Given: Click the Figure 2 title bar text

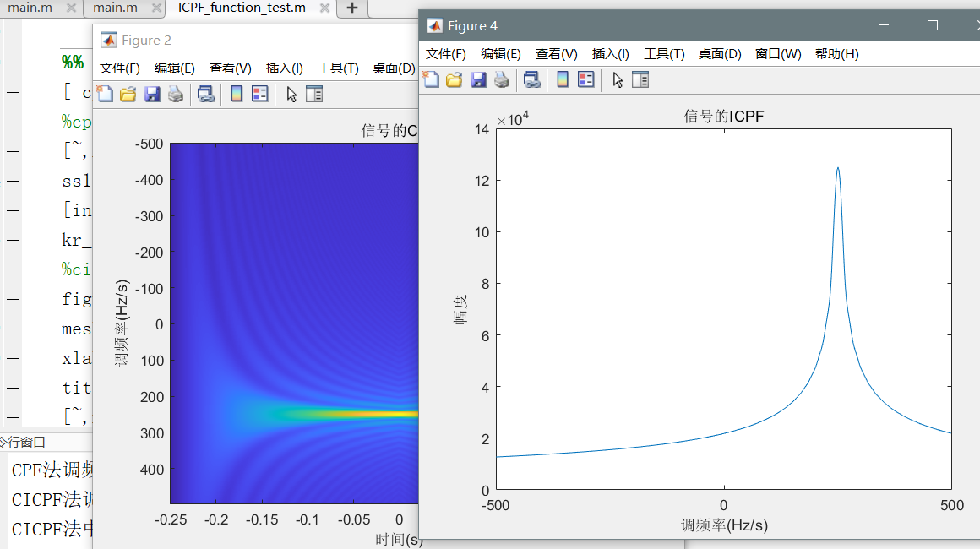Looking at the screenshot, I should [x=146, y=40].
